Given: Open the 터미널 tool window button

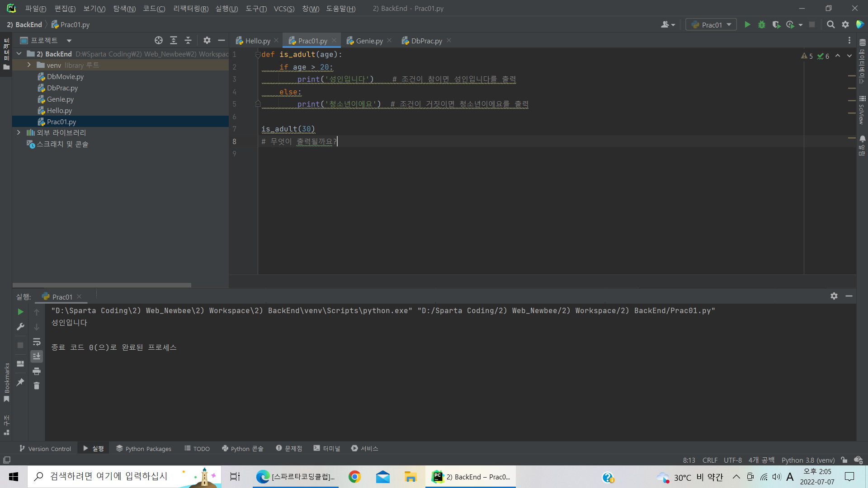Looking at the screenshot, I should tap(327, 449).
